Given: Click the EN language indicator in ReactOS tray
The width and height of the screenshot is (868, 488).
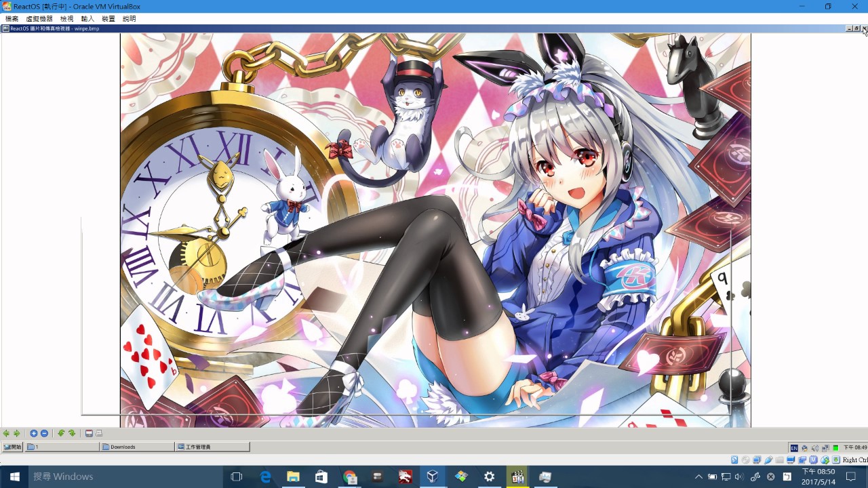Looking at the screenshot, I should click(x=794, y=448).
